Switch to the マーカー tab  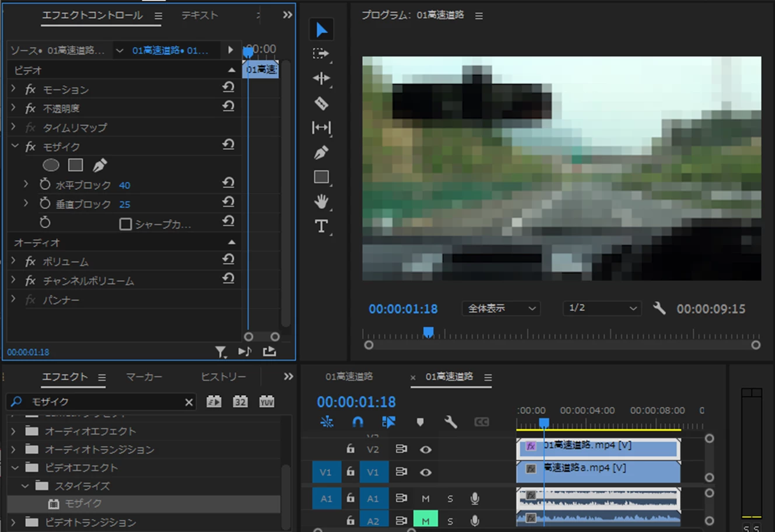point(144,377)
